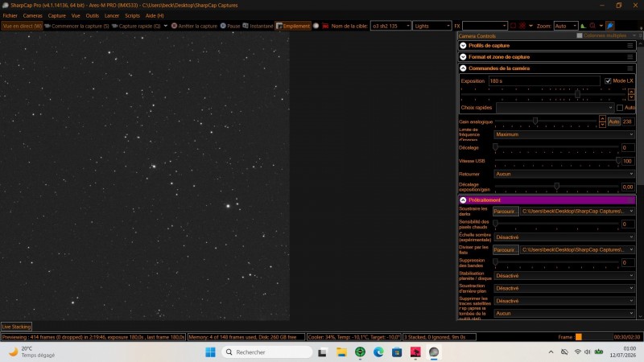The height and width of the screenshot is (362, 644).
Task: Click the Pause capture icon
Action: pyautogui.click(x=223, y=26)
